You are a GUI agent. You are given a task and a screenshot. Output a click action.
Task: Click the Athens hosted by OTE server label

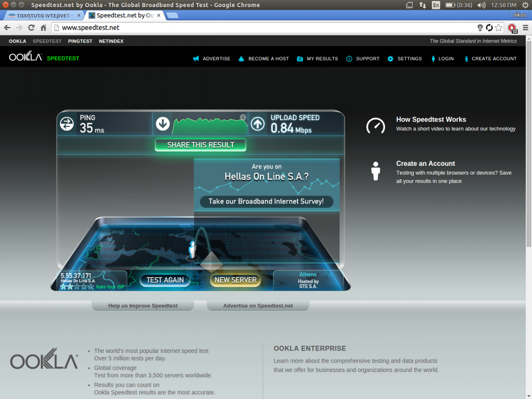[x=308, y=281]
